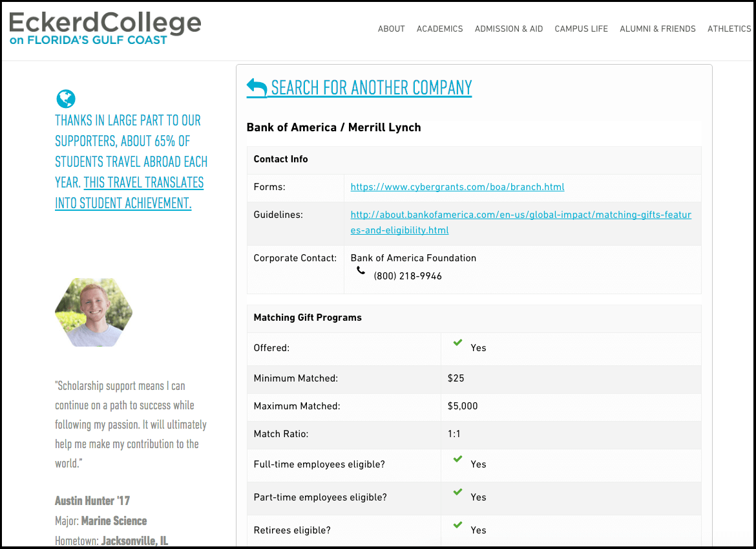Click the back arrow icon beside Search

click(257, 89)
